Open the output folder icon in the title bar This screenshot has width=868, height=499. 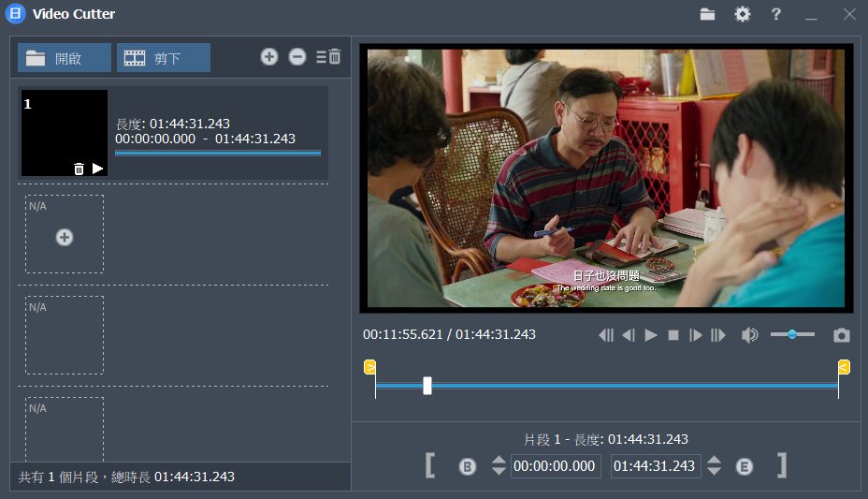point(707,14)
